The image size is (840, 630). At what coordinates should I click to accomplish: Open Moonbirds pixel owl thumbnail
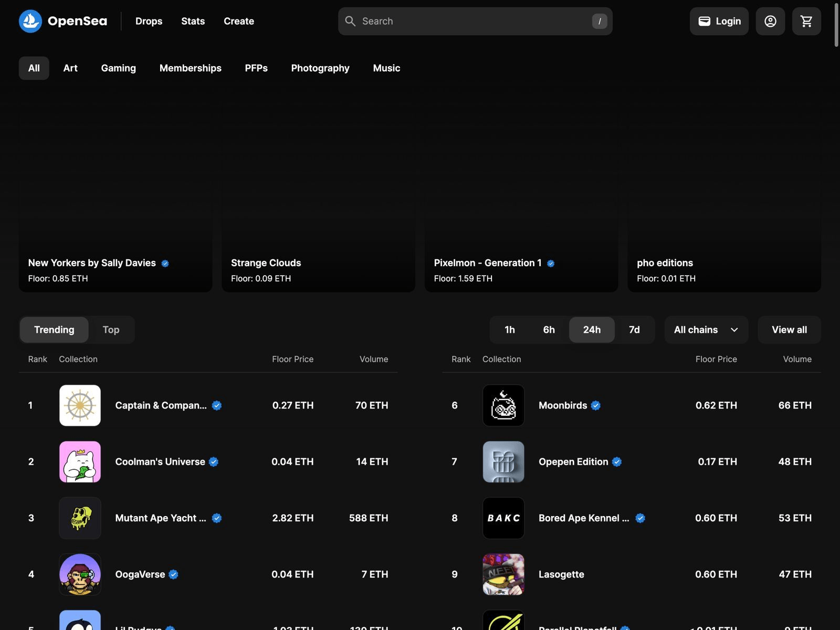pos(503,405)
